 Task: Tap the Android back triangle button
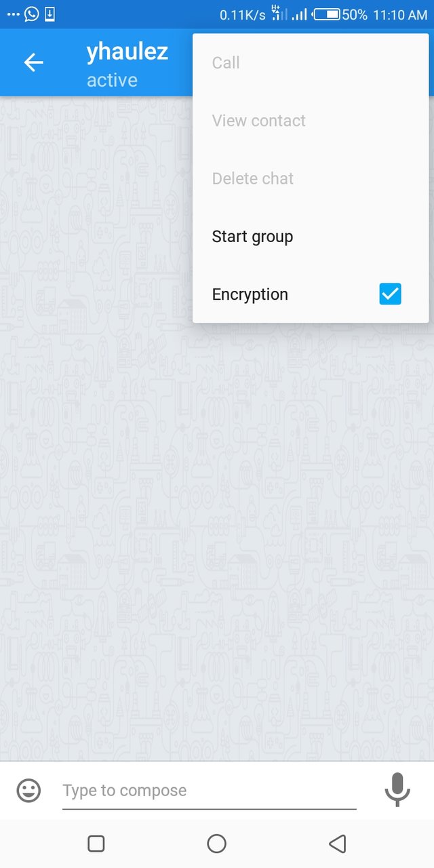coord(337,844)
